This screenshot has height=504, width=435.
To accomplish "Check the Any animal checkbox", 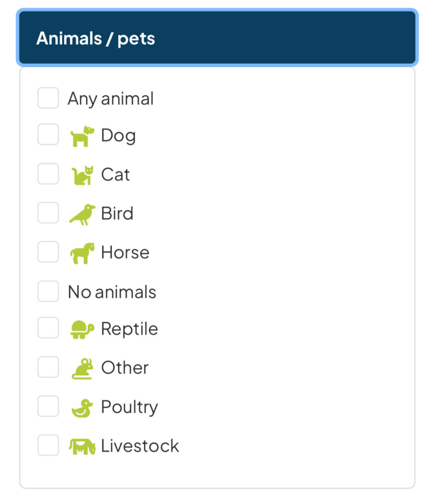I will (48, 98).
